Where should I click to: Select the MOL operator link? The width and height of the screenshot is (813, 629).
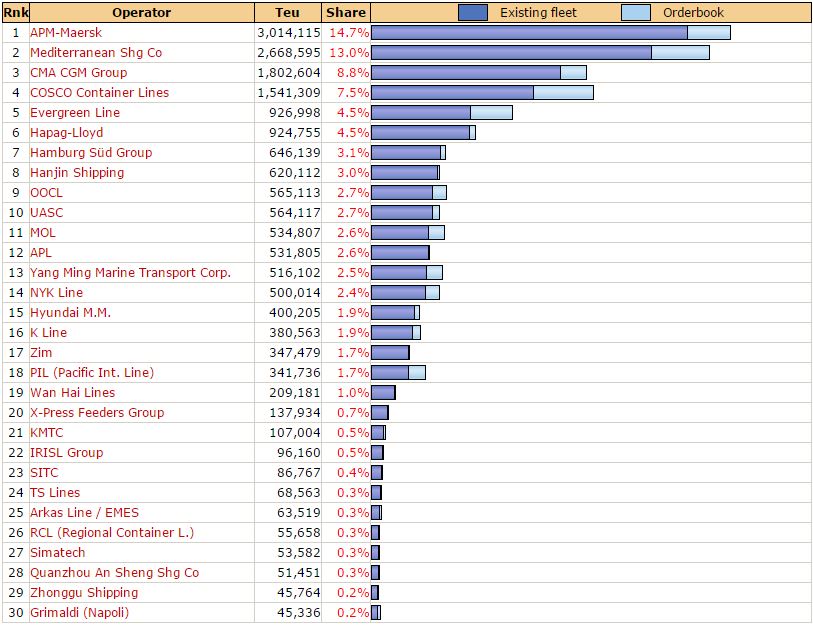click(x=43, y=233)
